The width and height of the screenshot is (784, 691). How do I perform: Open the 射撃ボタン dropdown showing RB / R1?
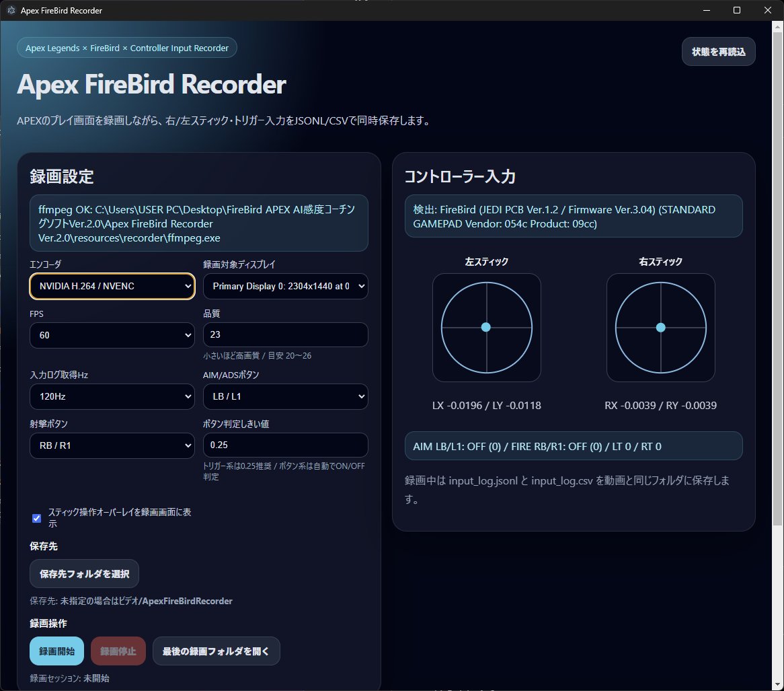click(112, 445)
